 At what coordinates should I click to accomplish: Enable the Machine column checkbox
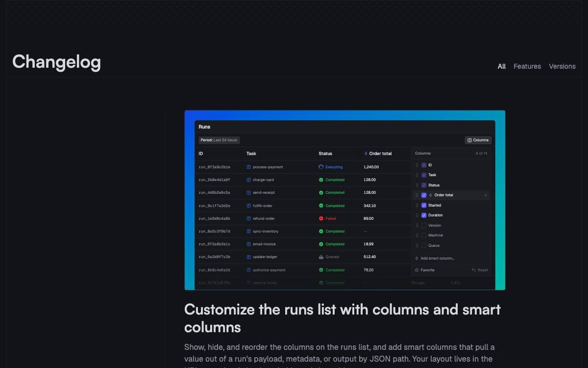[424, 235]
